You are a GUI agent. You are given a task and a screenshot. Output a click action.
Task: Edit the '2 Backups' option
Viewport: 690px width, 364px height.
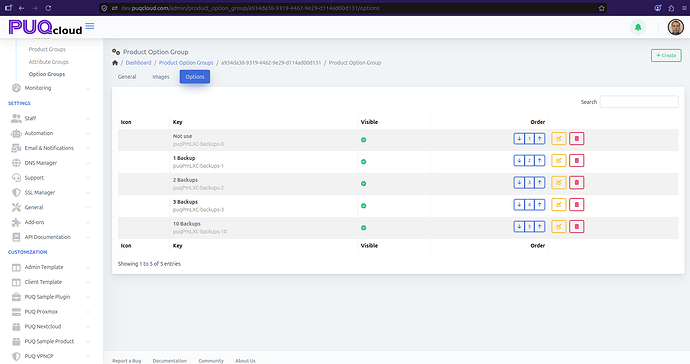[x=558, y=183]
